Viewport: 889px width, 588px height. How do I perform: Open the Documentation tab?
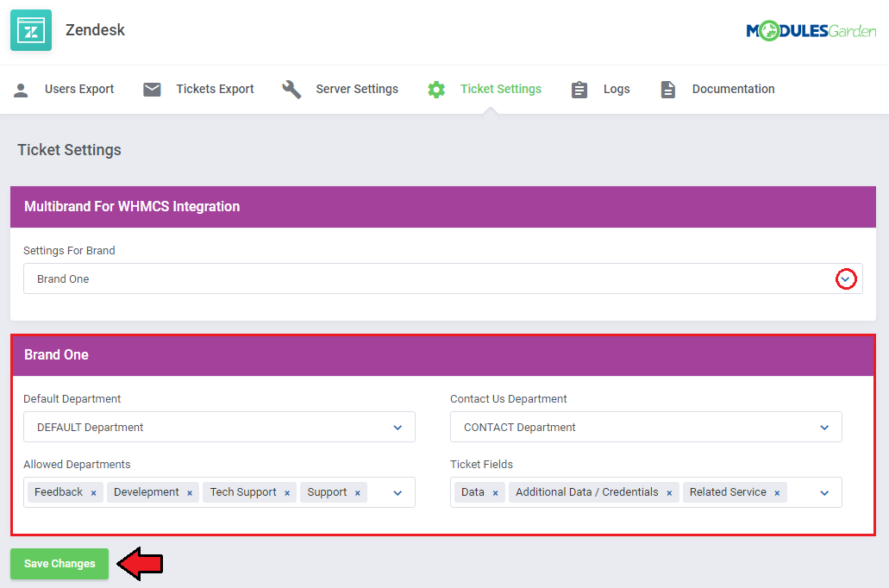pos(717,89)
